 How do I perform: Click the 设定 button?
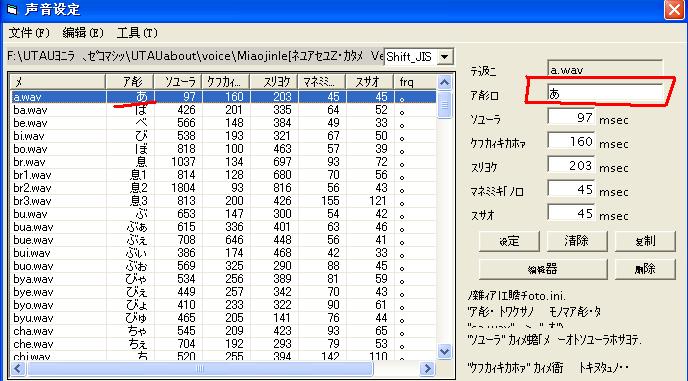point(509,241)
